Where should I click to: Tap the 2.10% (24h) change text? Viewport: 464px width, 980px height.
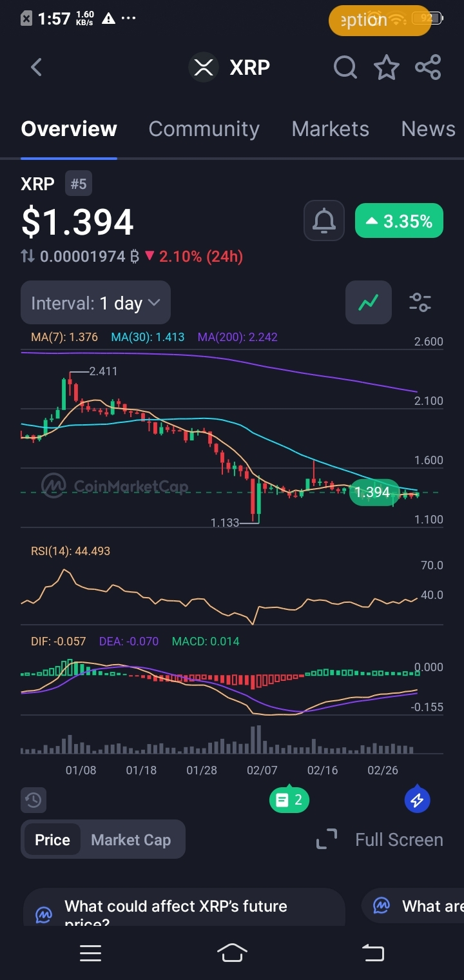201,257
